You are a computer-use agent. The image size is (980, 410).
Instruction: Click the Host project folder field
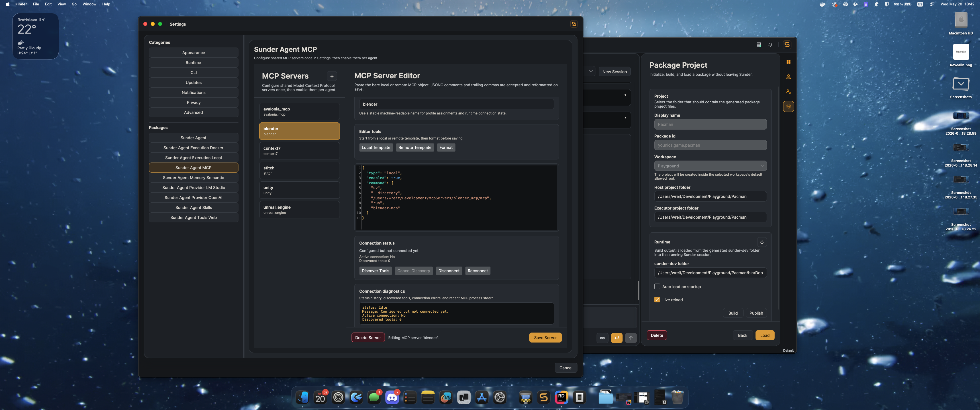point(710,197)
